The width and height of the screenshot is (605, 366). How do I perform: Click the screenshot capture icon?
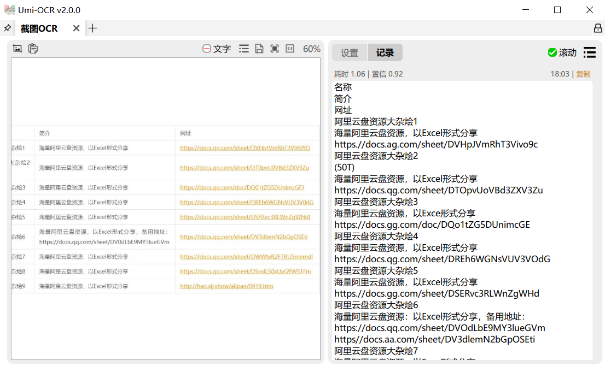tap(17, 49)
